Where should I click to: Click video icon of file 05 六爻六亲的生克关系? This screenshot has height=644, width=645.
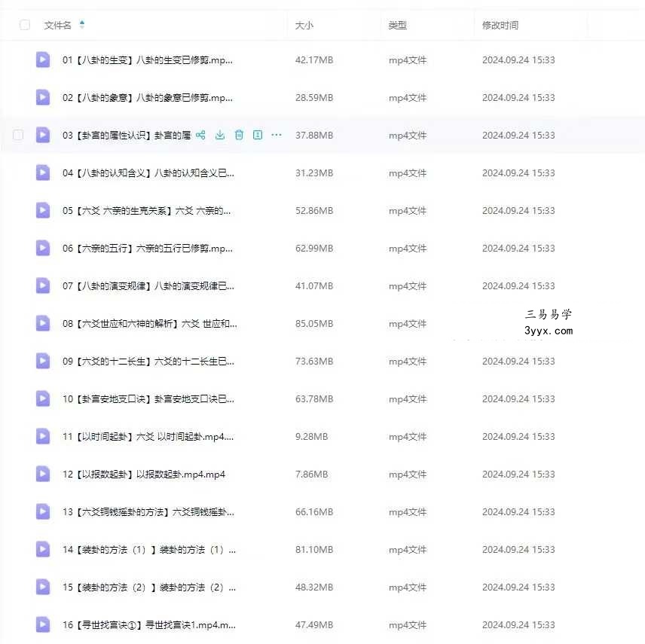(x=43, y=210)
